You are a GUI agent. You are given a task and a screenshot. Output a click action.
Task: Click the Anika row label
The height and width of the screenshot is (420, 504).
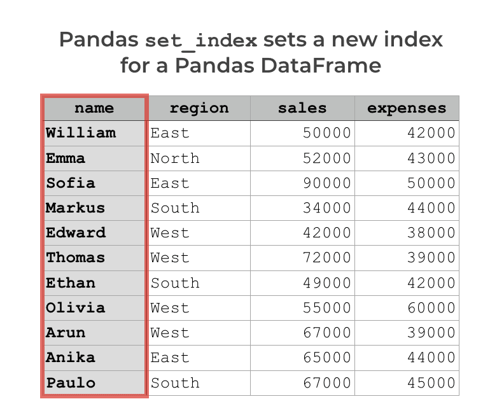(94, 358)
